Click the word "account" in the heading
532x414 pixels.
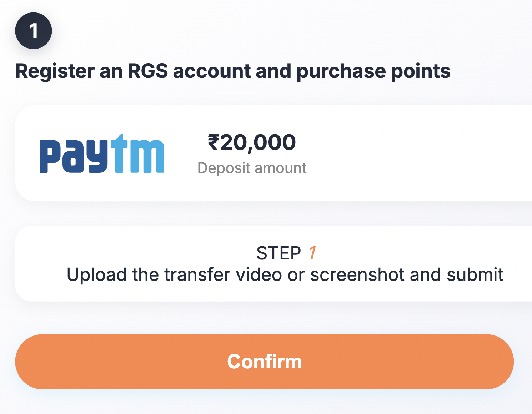pos(211,71)
